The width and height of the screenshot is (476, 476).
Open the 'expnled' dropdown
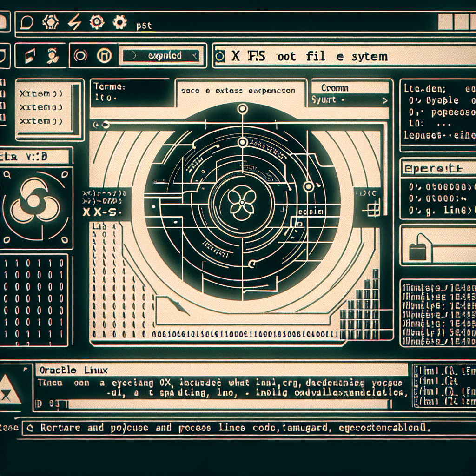pyautogui.click(x=161, y=56)
